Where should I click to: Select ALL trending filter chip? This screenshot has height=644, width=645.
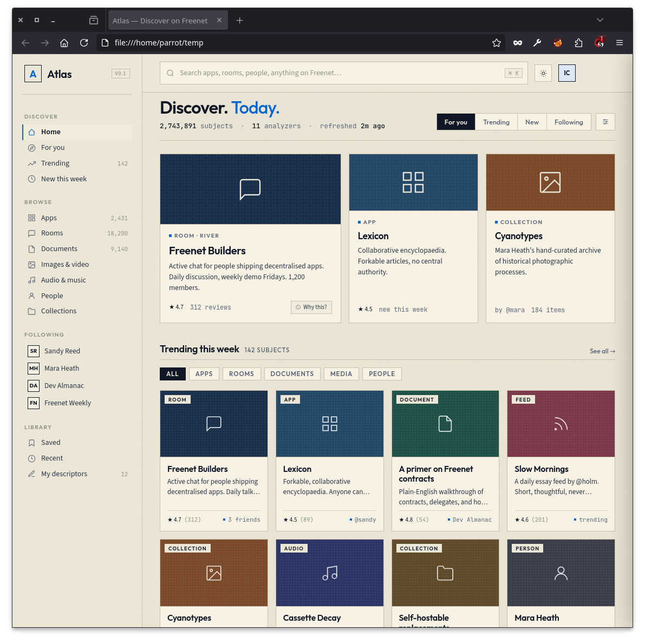[x=172, y=374]
